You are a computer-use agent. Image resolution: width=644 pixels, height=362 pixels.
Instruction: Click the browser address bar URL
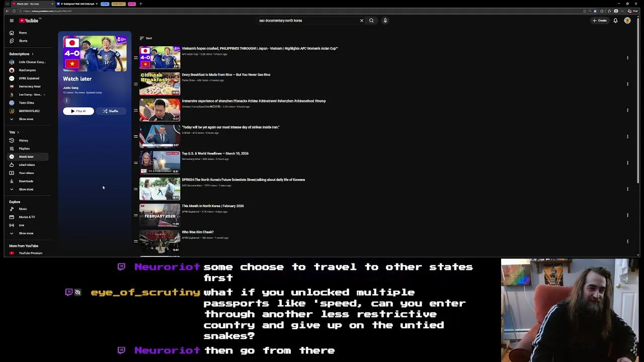[48, 11]
